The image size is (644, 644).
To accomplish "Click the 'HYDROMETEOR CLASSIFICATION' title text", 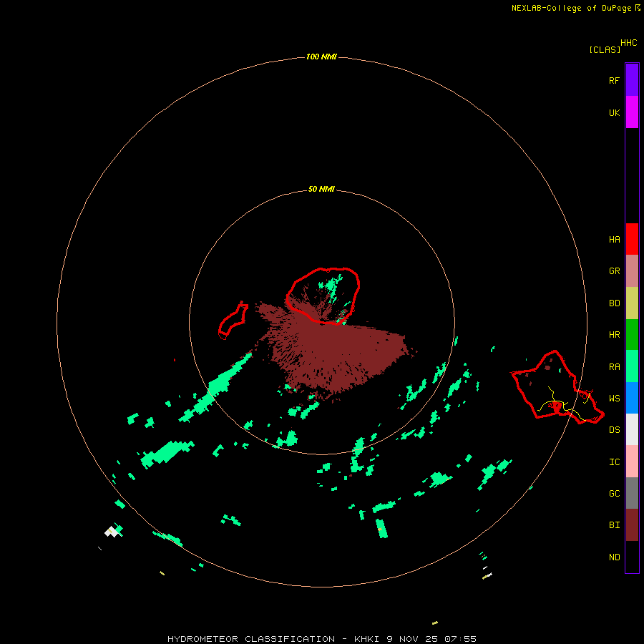I will [x=251, y=639].
